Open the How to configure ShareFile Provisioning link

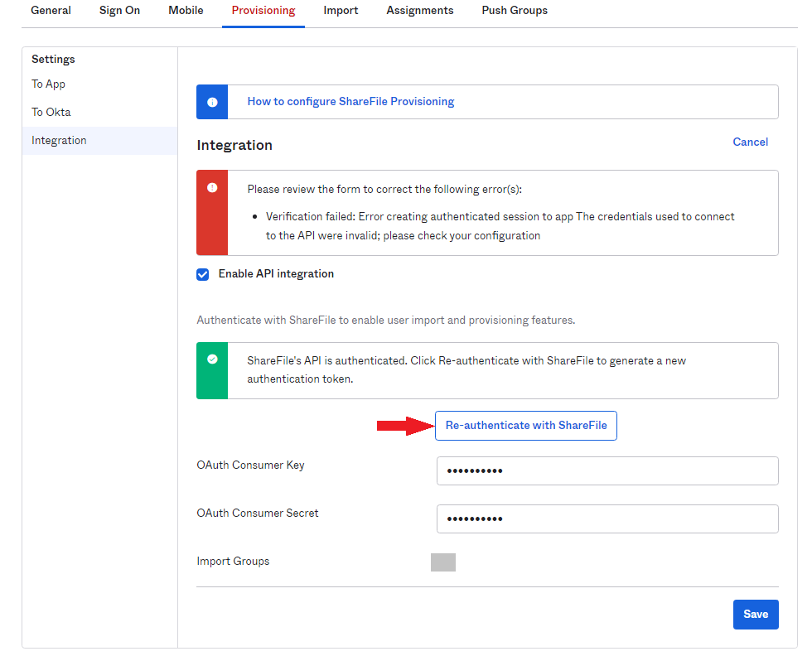pyautogui.click(x=350, y=100)
